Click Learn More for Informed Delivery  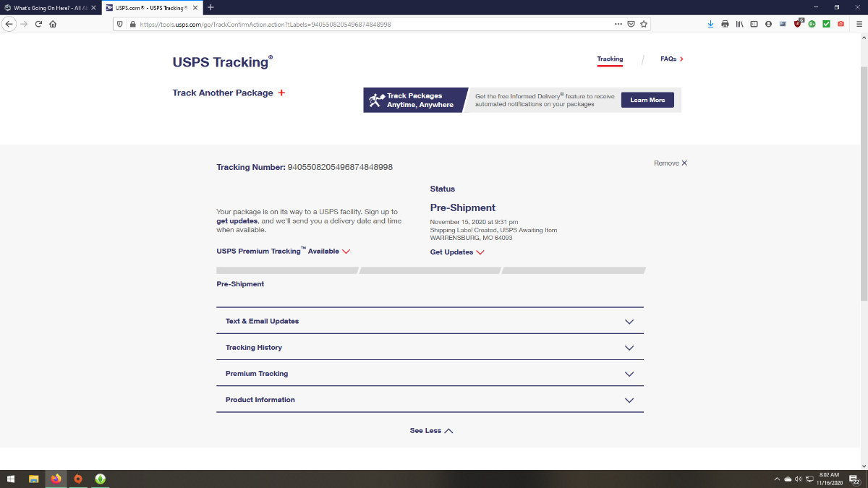click(x=647, y=100)
